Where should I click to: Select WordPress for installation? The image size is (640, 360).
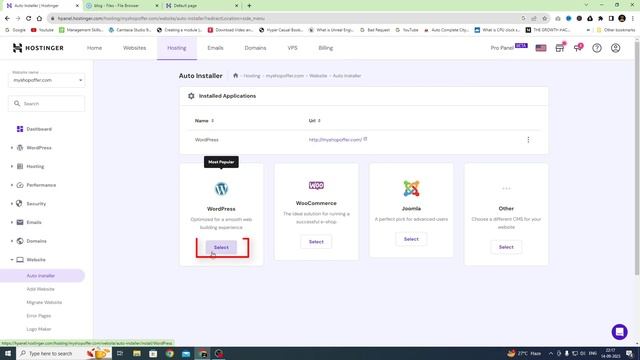221,247
